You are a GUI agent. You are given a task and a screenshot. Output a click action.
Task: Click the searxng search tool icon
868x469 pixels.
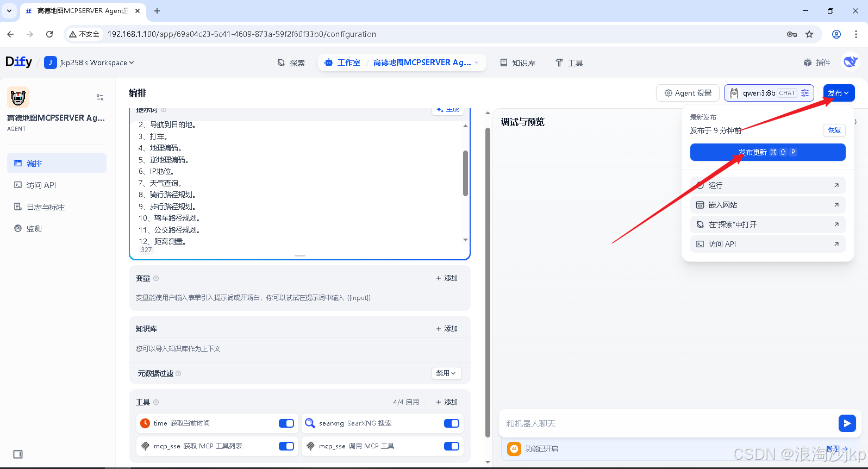[310, 423]
